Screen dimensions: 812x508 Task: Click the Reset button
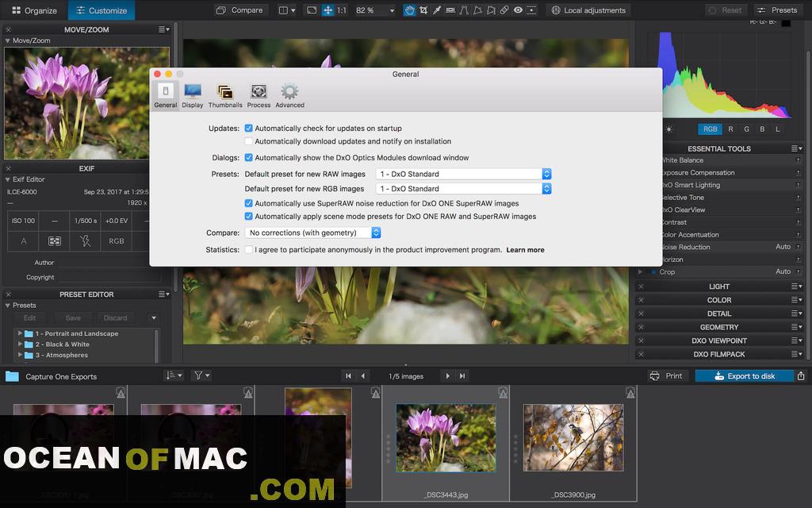click(726, 10)
